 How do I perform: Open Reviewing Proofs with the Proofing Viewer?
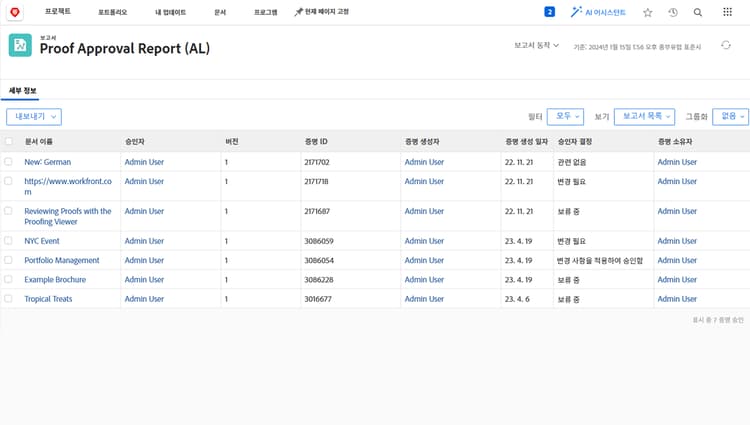(x=67, y=216)
